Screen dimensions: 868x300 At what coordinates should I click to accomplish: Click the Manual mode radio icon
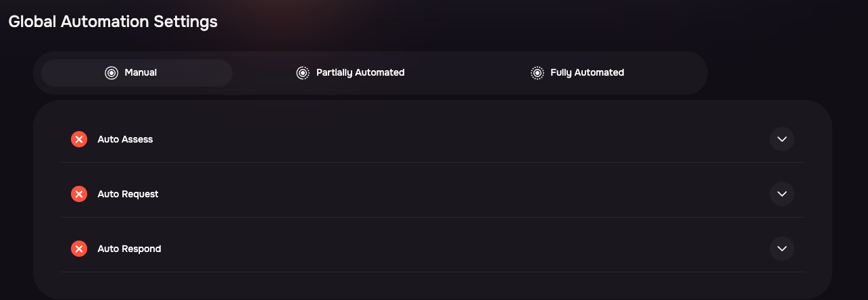(112, 73)
